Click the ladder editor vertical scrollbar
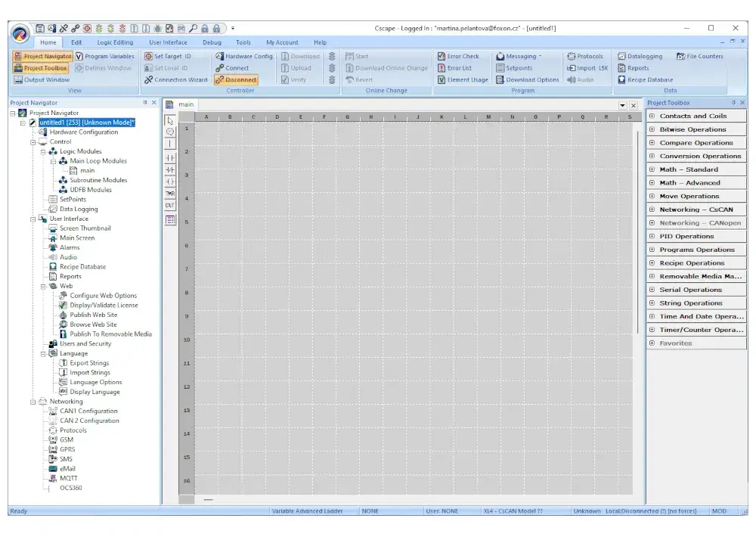The image size is (756, 537). tap(638, 231)
